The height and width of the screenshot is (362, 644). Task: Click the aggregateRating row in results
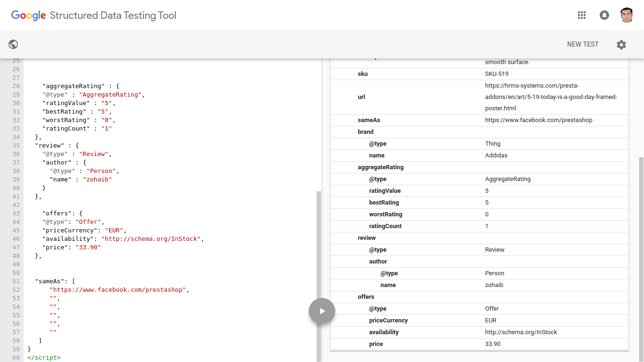point(479,167)
